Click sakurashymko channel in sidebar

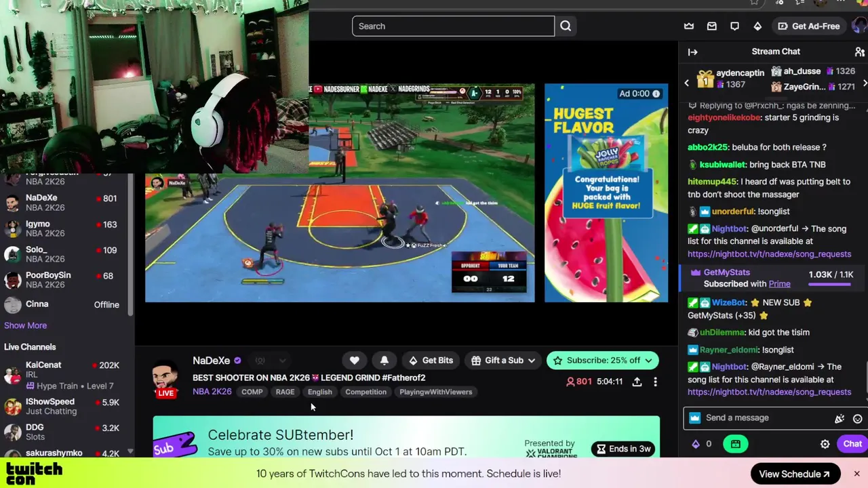pyautogui.click(x=64, y=453)
